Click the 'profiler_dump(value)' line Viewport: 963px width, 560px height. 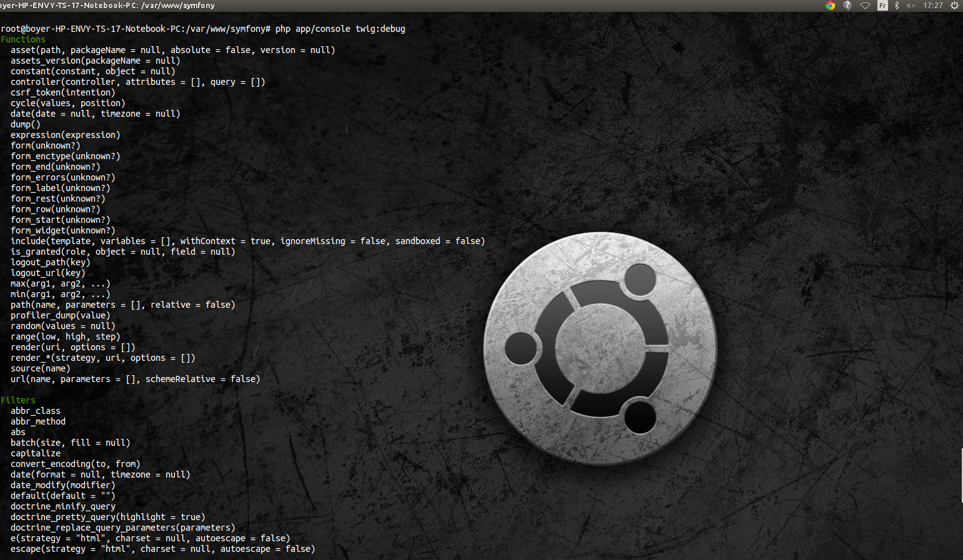(x=61, y=315)
